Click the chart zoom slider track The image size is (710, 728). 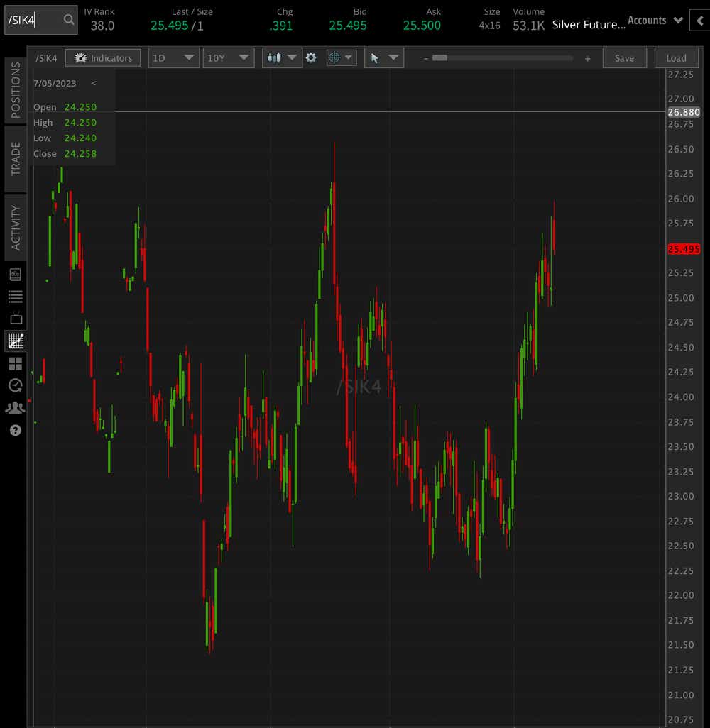502,58
